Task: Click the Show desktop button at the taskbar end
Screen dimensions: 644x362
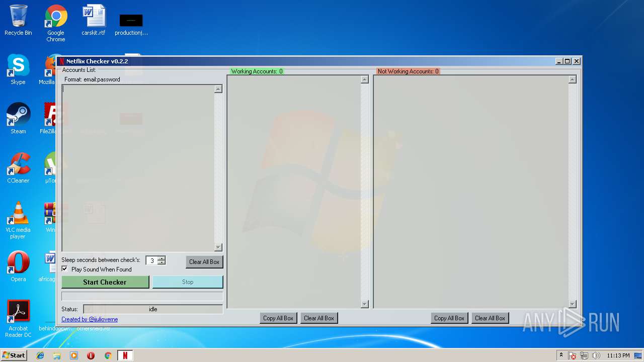Action: (638, 355)
